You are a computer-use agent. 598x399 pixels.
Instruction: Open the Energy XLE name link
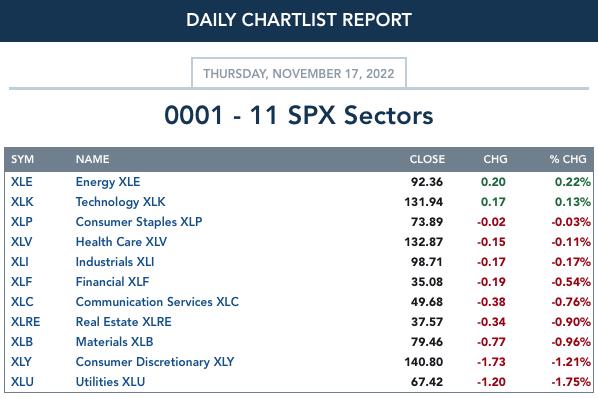pos(108,182)
